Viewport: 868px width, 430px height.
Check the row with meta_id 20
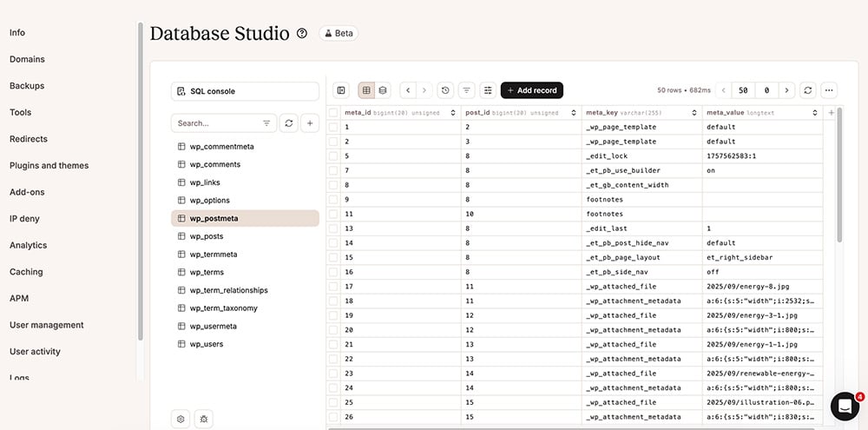[x=333, y=330]
